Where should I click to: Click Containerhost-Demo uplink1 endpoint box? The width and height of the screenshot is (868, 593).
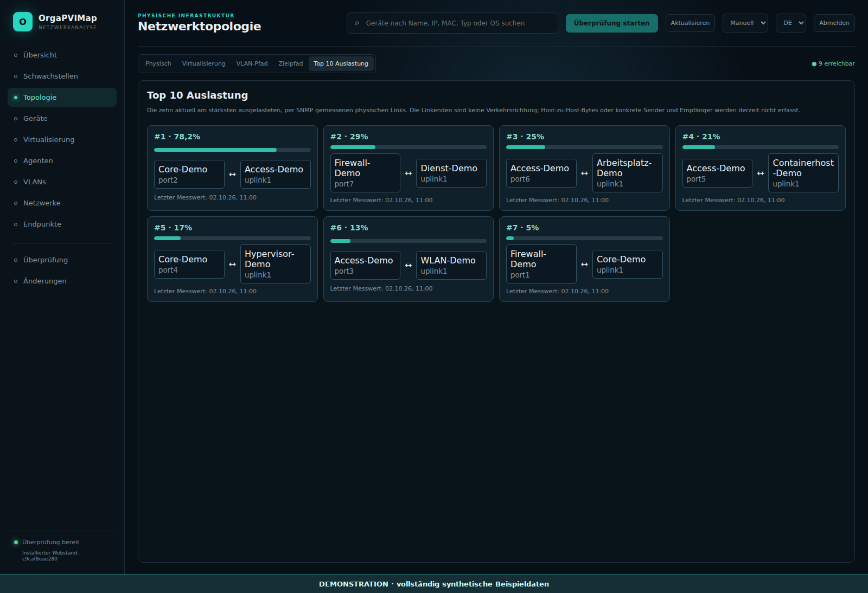tap(803, 173)
